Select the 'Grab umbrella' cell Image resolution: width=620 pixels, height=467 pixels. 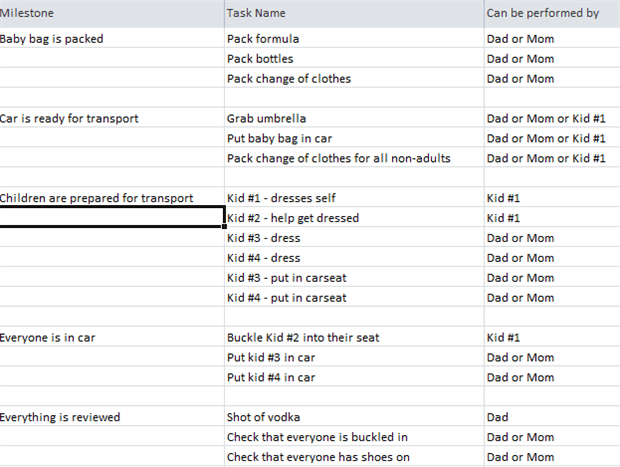click(x=352, y=119)
